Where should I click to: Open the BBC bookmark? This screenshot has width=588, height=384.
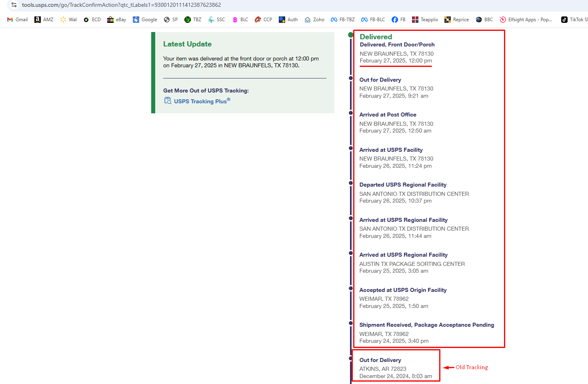[484, 20]
